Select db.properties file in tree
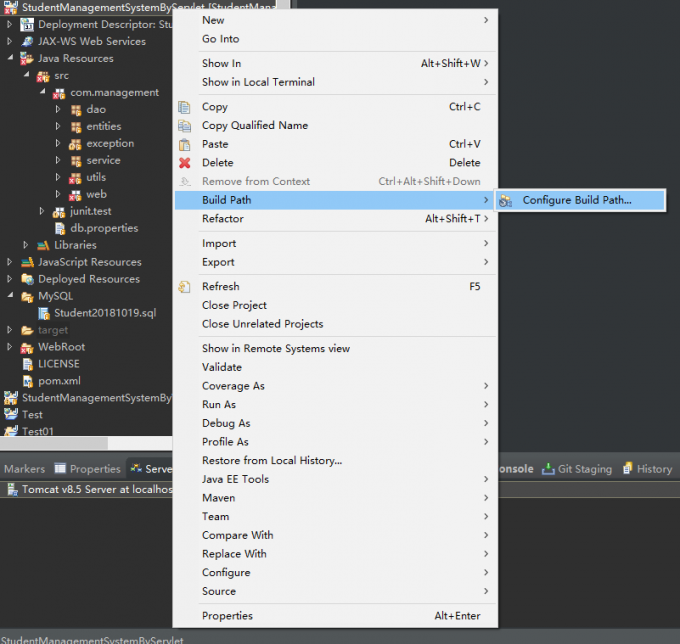The height and width of the screenshot is (644, 680). coord(104,228)
